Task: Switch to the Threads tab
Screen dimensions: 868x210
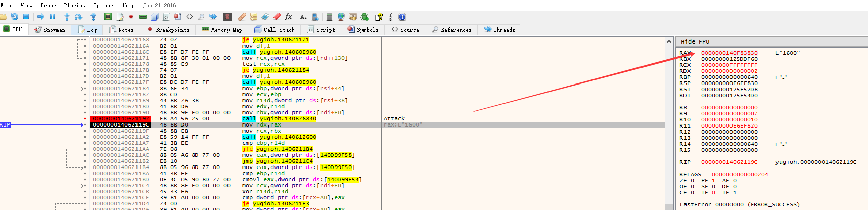Action: [x=499, y=30]
